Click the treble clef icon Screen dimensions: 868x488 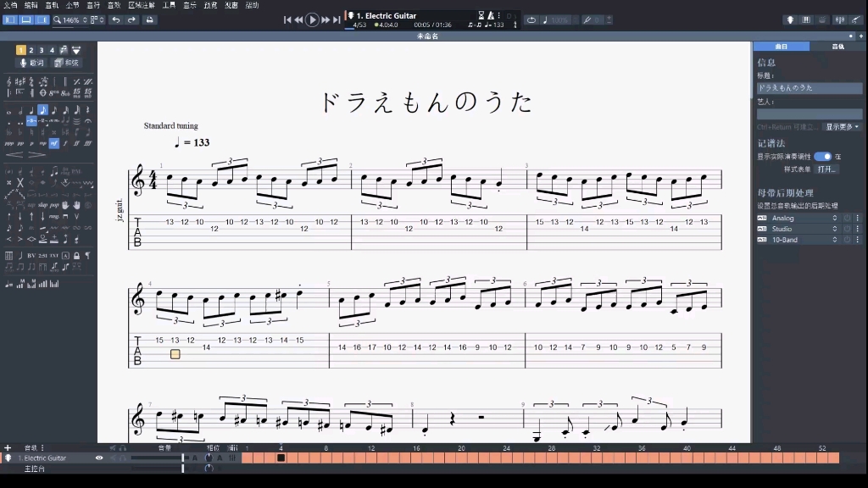tap(8, 82)
